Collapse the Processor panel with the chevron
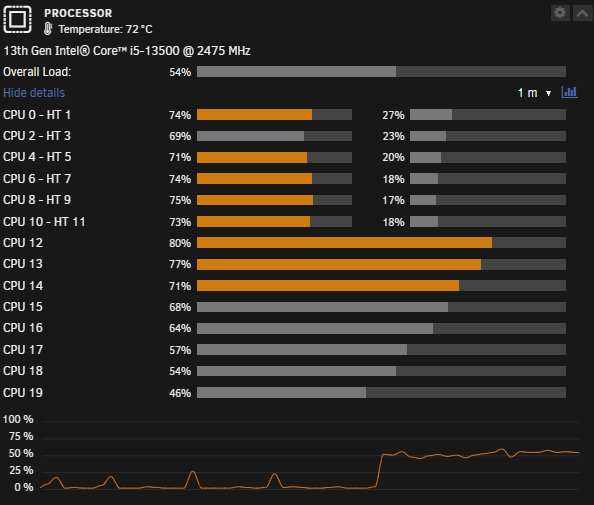The height and width of the screenshot is (505, 594). tap(582, 13)
